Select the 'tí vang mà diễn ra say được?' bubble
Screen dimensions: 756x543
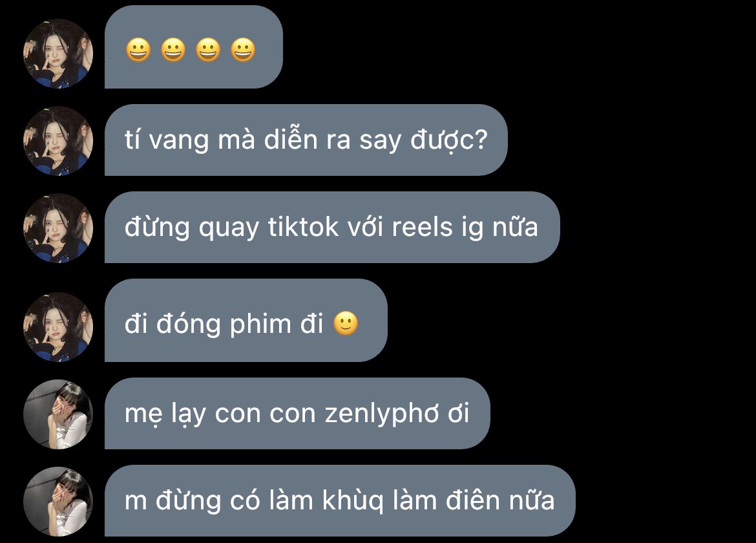306,140
